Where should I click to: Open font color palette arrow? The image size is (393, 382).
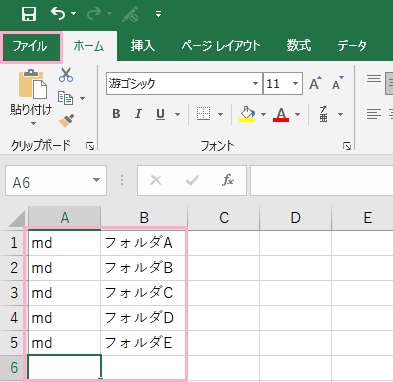(x=297, y=114)
